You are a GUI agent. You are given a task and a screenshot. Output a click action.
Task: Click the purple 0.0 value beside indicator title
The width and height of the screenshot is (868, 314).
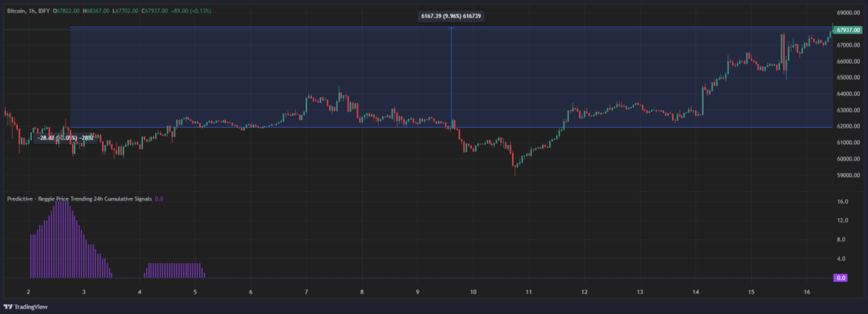(159, 199)
